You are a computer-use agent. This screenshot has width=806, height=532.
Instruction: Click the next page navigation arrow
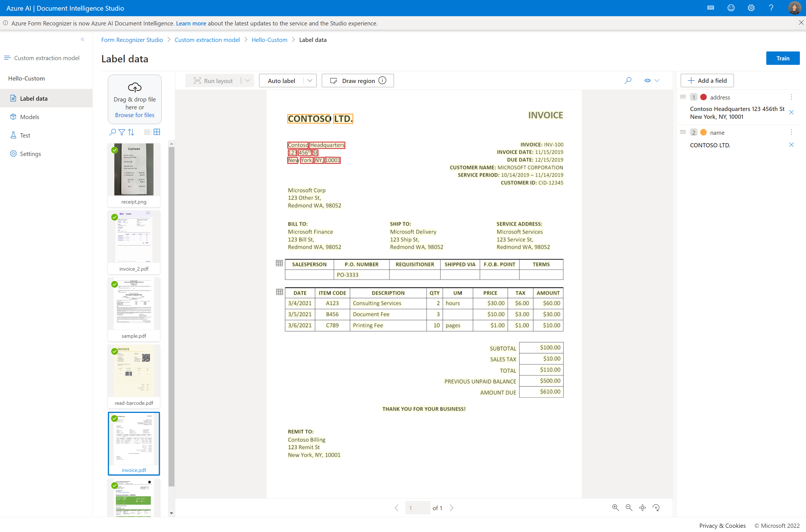pos(452,508)
